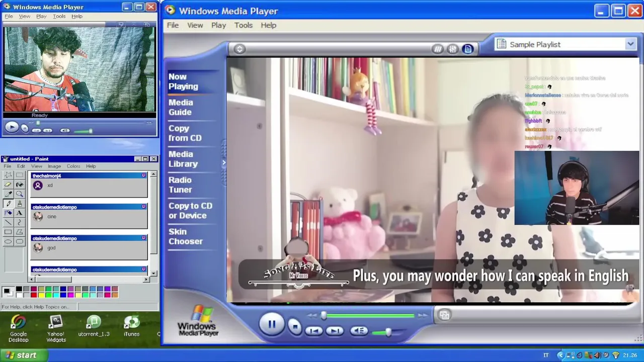
Task: Open the Image menu in Paint
Action: (54, 166)
